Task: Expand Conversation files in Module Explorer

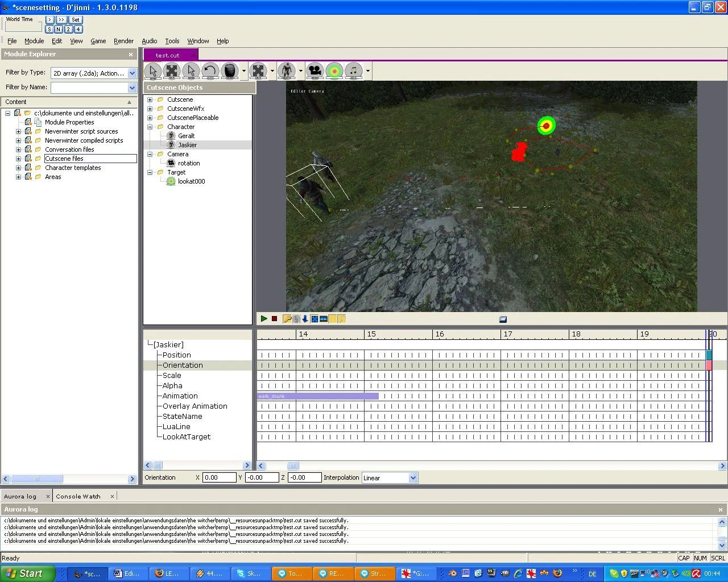Action: click(x=18, y=149)
